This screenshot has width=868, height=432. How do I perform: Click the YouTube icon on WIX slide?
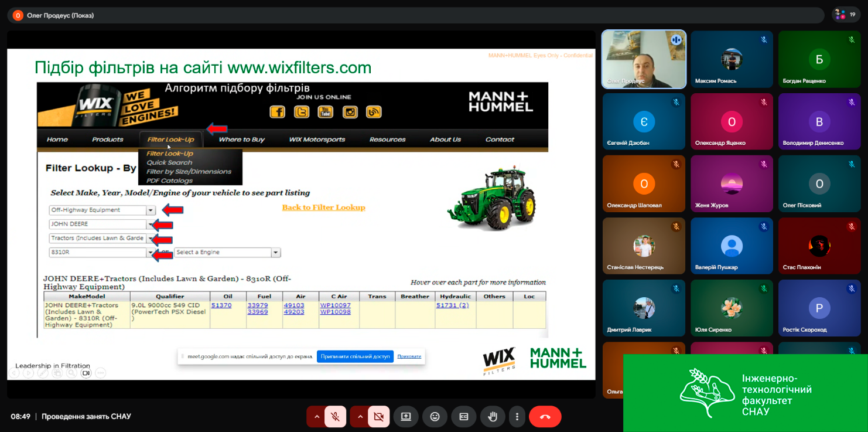(326, 112)
